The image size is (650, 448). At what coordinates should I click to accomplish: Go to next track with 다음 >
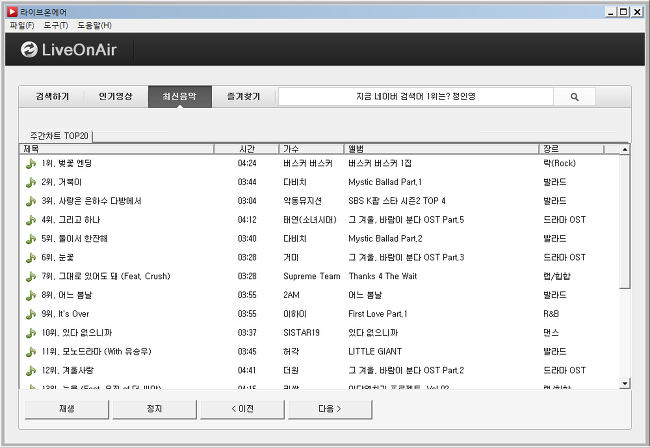point(330,409)
